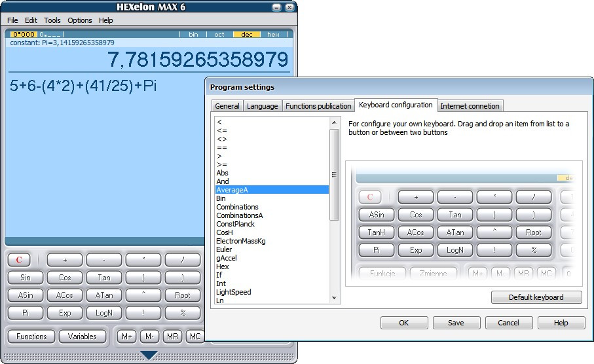Click the Cos key on main calculator
This screenshot has height=364, width=594.
tap(65, 278)
